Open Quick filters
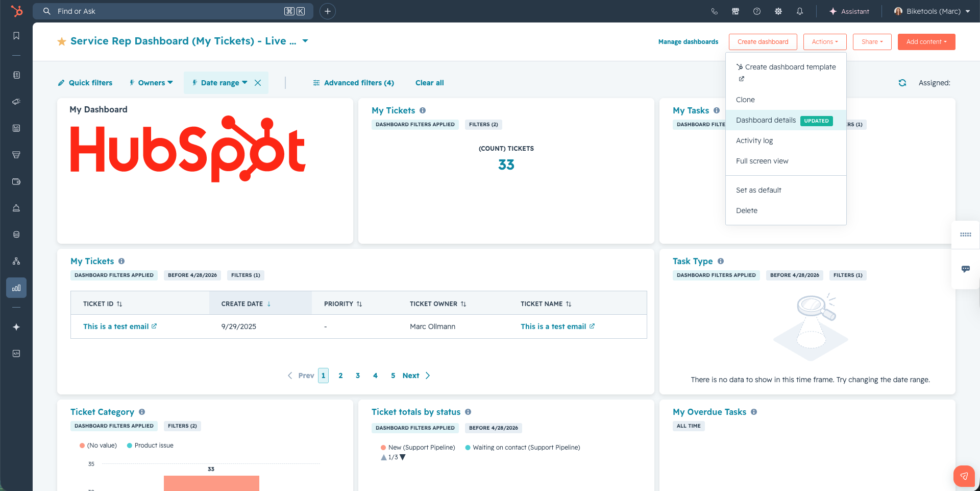The height and width of the screenshot is (491, 980). 85,83
